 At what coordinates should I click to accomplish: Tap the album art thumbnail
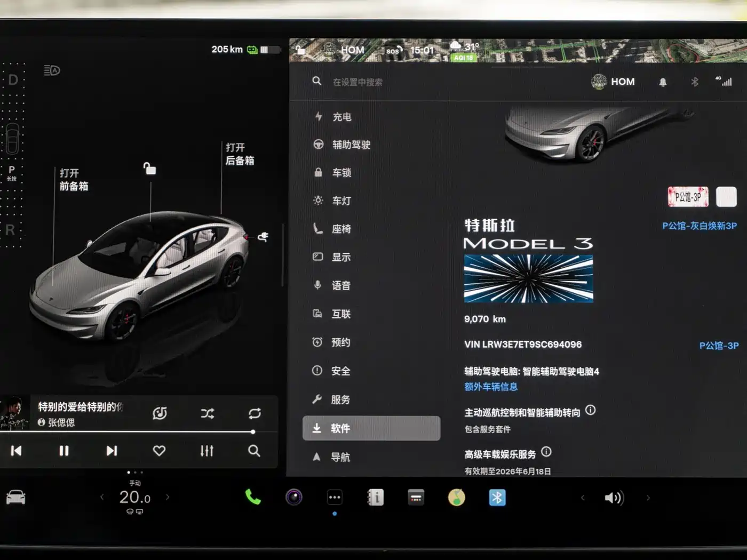tap(14, 413)
